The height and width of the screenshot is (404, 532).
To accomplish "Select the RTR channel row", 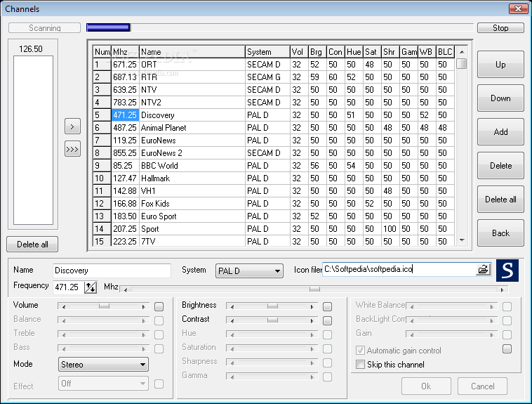I will 274,77.
